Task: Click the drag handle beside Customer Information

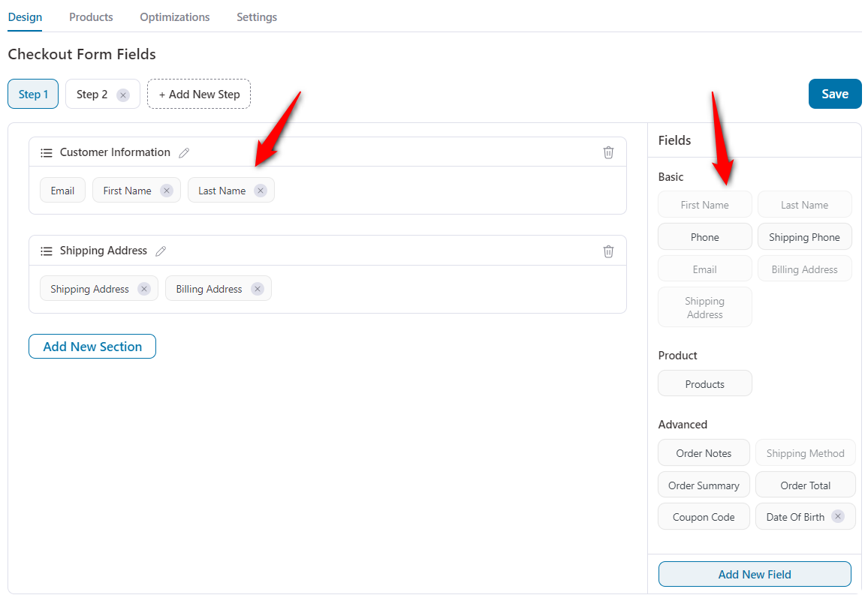Action: (x=46, y=152)
